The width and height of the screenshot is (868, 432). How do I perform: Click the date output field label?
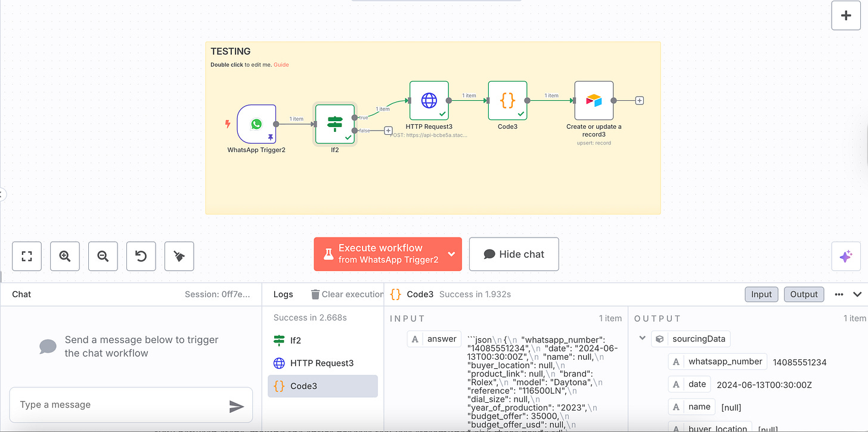tap(690, 384)
